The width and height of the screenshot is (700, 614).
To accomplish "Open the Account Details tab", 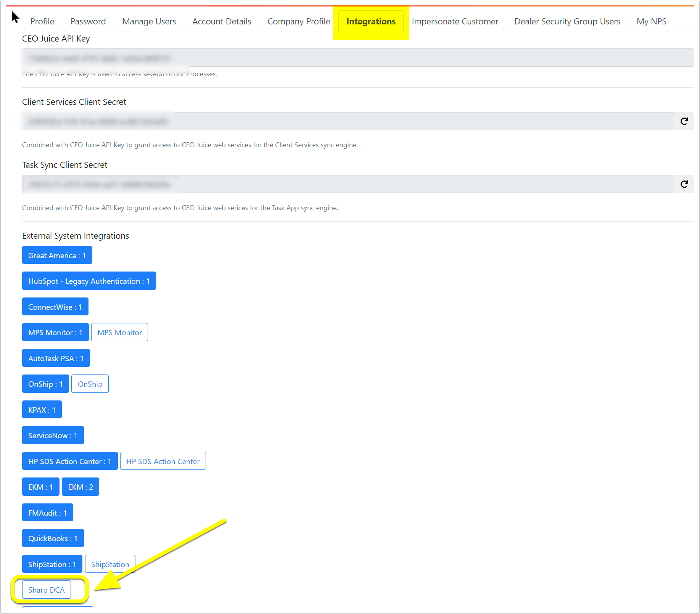I will (x=222, y=21).
